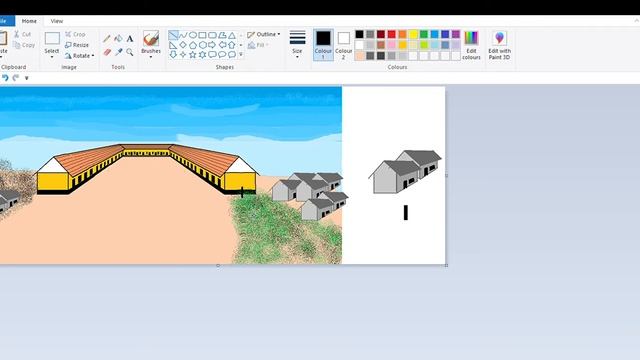The image size is (640, 360).
Task: Expand the Brushes dropdown arrow
Action: [x=151, y=57]
